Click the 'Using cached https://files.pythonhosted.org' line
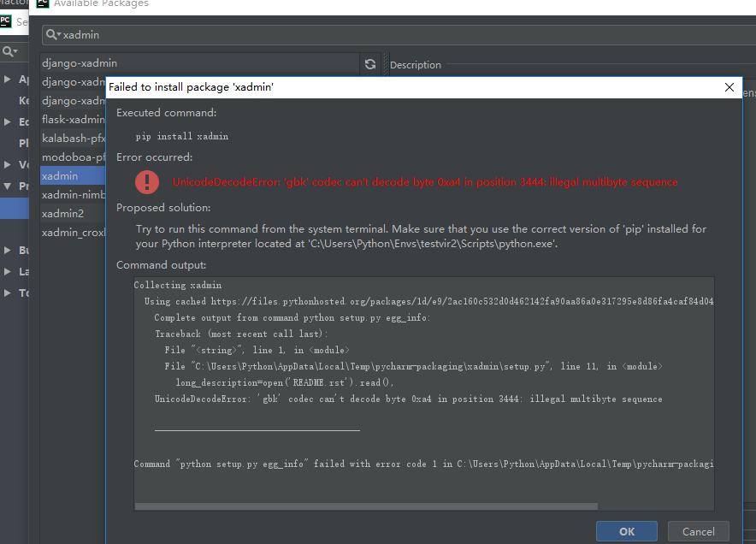Viewport: 756px width, 544px height. pos(428,301)
